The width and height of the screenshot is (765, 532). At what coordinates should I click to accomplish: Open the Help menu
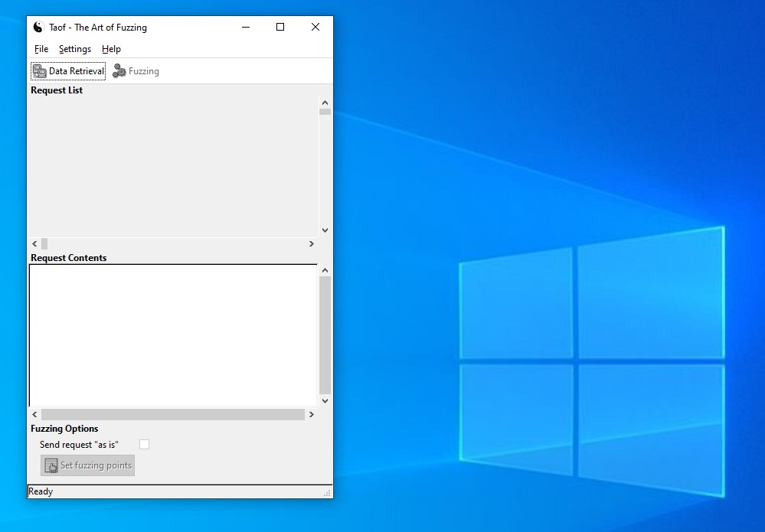pyautogui.click(x=111, y=49)
